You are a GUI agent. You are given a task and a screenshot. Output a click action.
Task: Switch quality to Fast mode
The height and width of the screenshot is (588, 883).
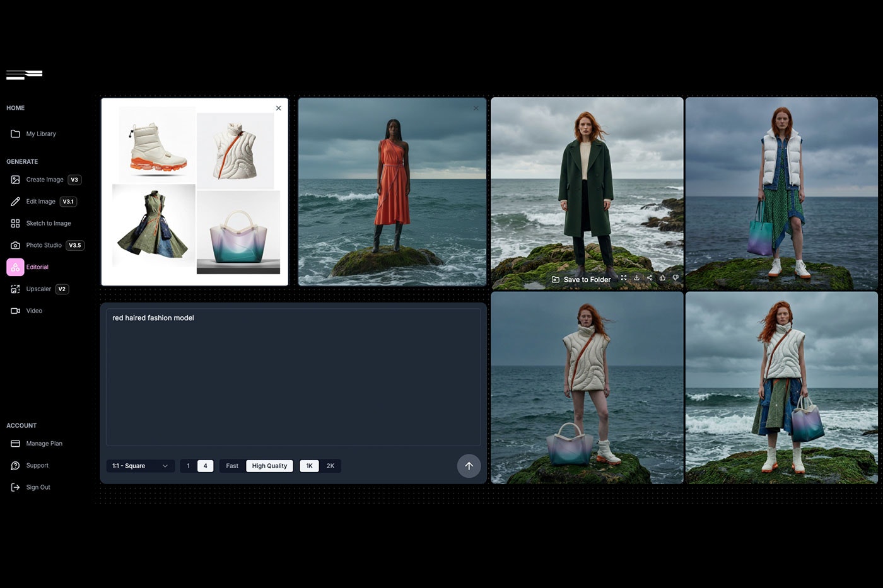point(231,466)
